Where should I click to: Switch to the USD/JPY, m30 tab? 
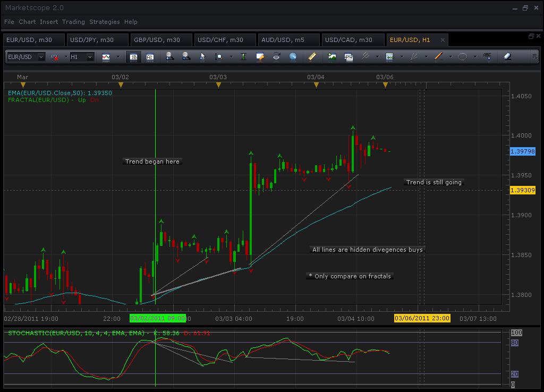(98, 40)
